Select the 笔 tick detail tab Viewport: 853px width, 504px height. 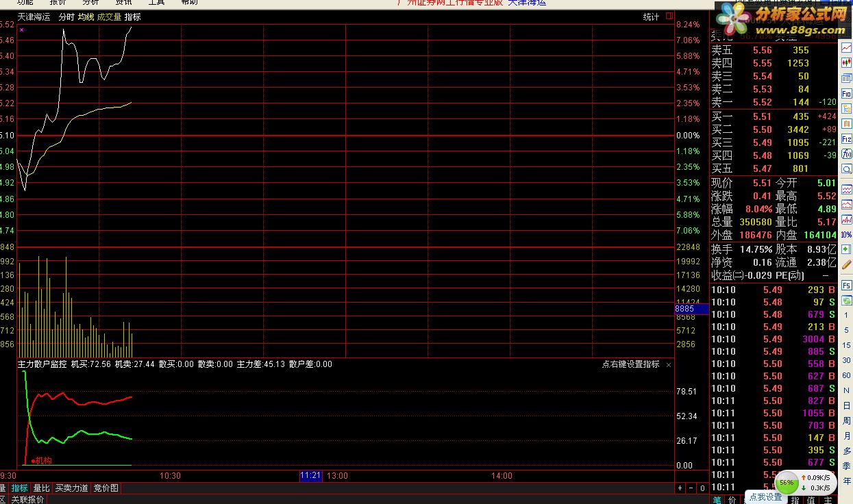pos(717,500)
